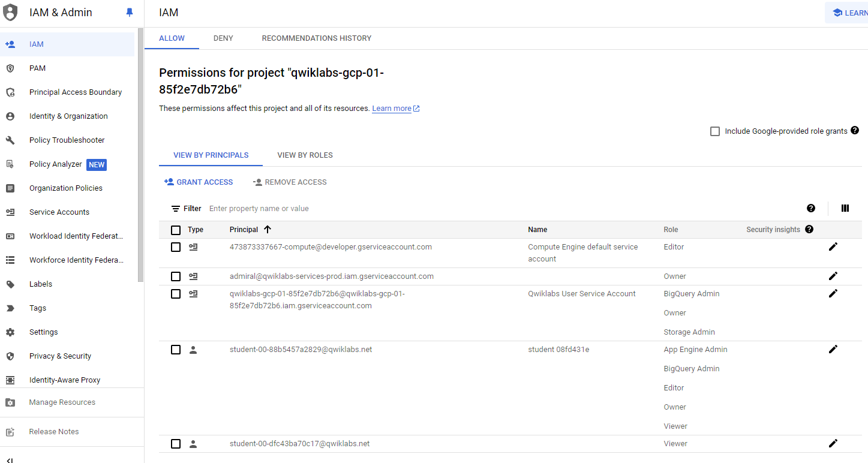Click the Security insights column header text
Image resolution: width=868 pixels, height=463 pixels.
773,230
